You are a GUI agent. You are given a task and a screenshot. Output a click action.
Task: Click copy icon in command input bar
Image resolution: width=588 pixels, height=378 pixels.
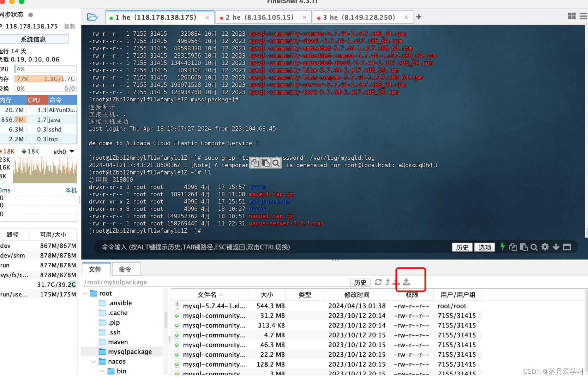[513, 247]
